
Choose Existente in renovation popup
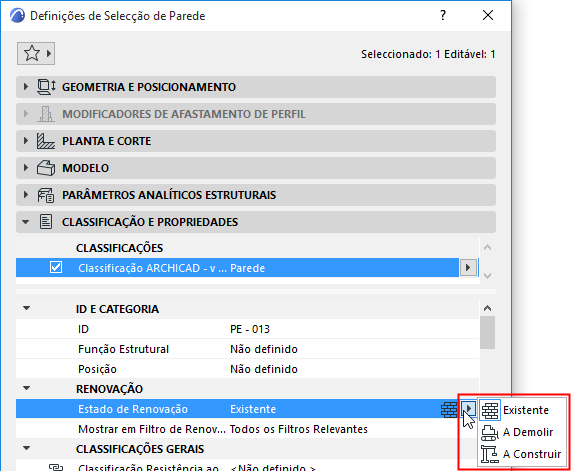click(522, 410)
